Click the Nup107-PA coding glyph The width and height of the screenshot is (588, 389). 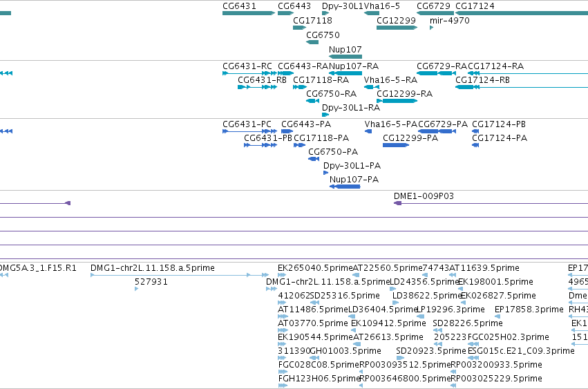[x=345, y=187]
